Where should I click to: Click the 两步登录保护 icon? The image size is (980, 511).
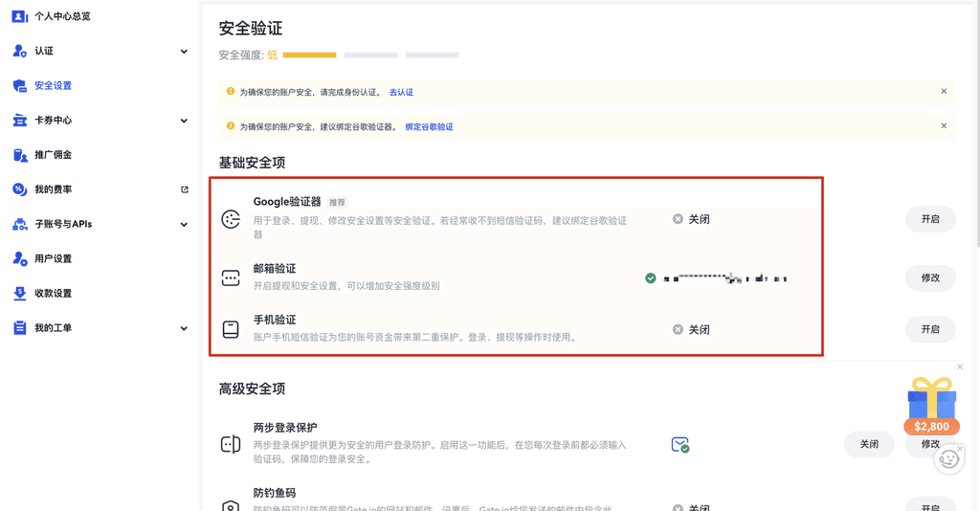[x=231, y=444]
